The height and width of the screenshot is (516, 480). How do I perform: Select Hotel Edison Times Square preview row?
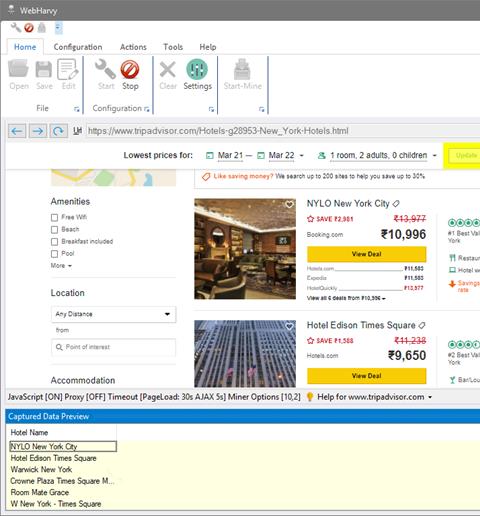(63, 458)
